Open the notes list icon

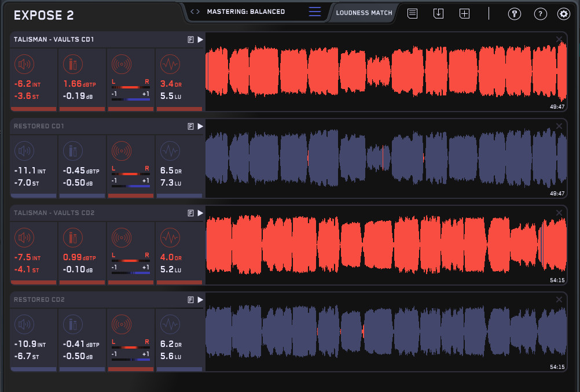point(412,14)
